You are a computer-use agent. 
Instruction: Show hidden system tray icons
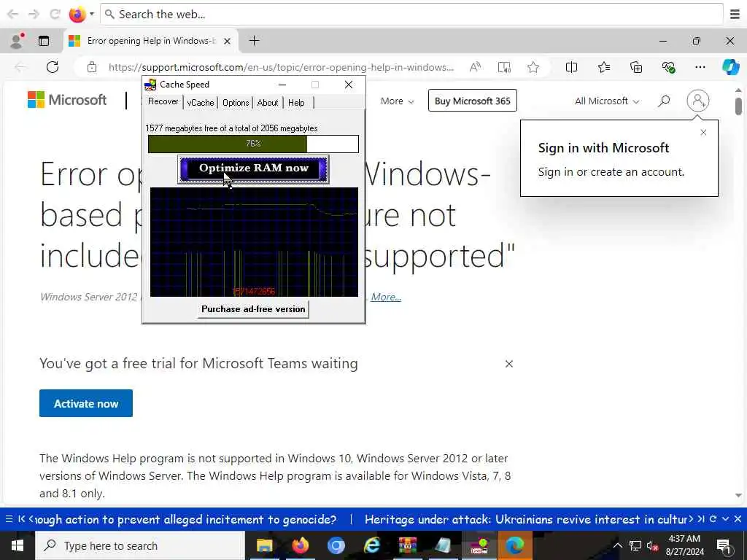point(617,545)
